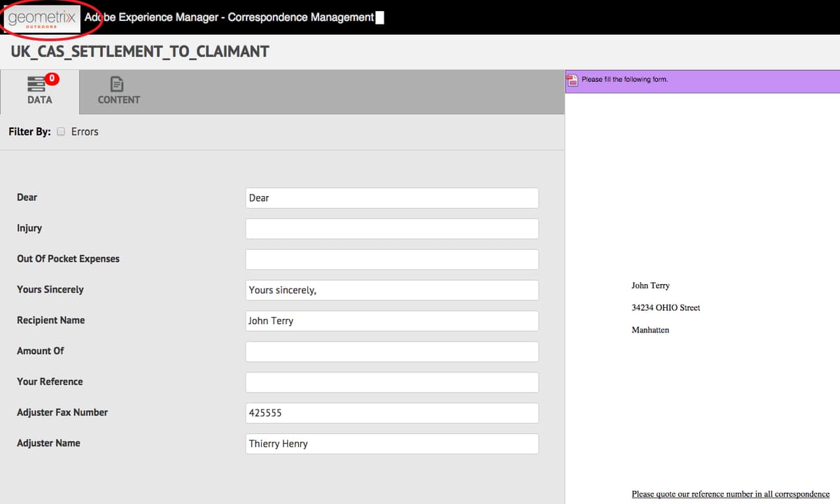Click the Adjuster Name field showing Thierry Henry
The image size is (840, 504).
(x=391, y=444)
